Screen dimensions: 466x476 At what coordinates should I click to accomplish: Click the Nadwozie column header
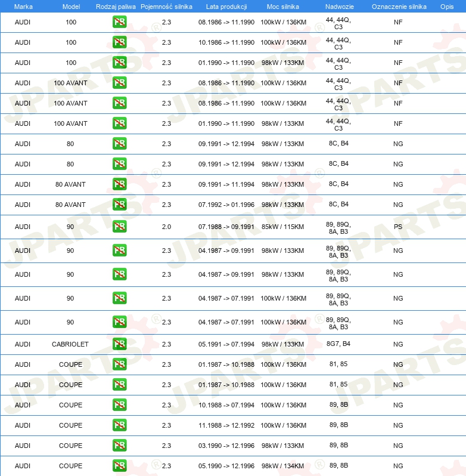pyautogui.click(x=340, y=7)
